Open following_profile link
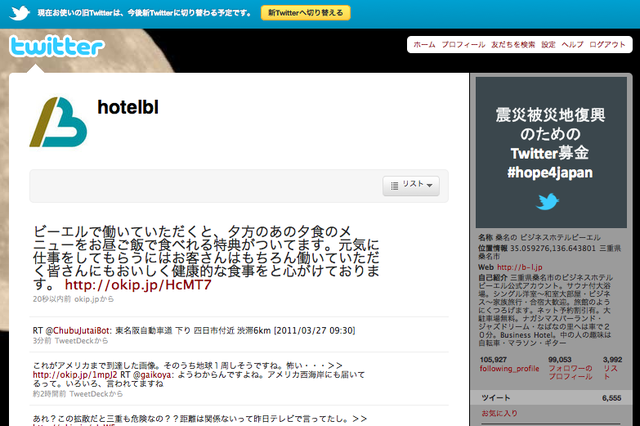This screenshot has height=426, width=640. [x=509, y=368]
